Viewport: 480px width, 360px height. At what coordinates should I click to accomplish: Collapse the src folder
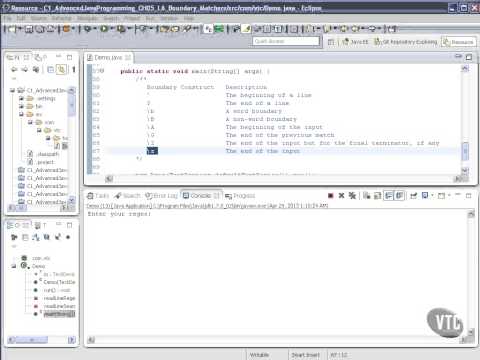point(21,114)
